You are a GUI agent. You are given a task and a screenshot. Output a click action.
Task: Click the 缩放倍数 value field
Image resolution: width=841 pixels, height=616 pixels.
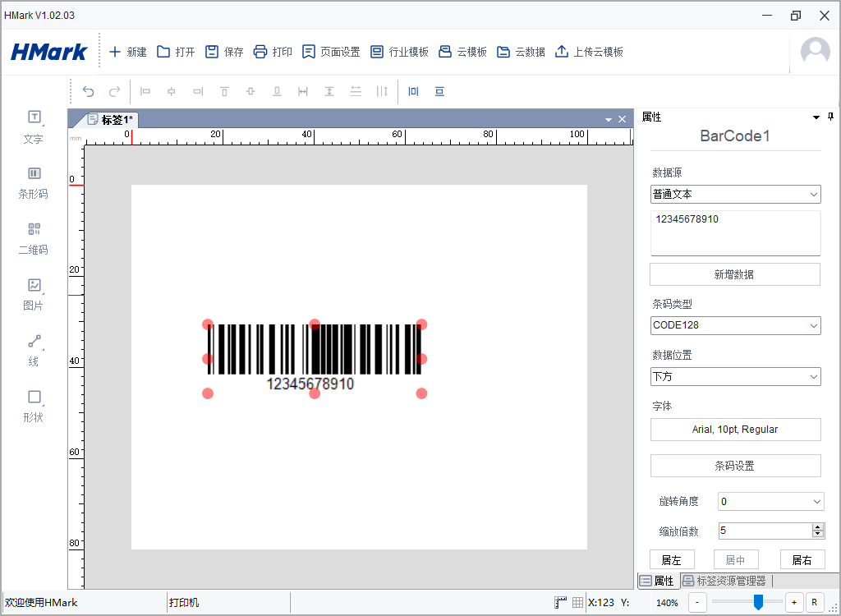tap(765, 531)
